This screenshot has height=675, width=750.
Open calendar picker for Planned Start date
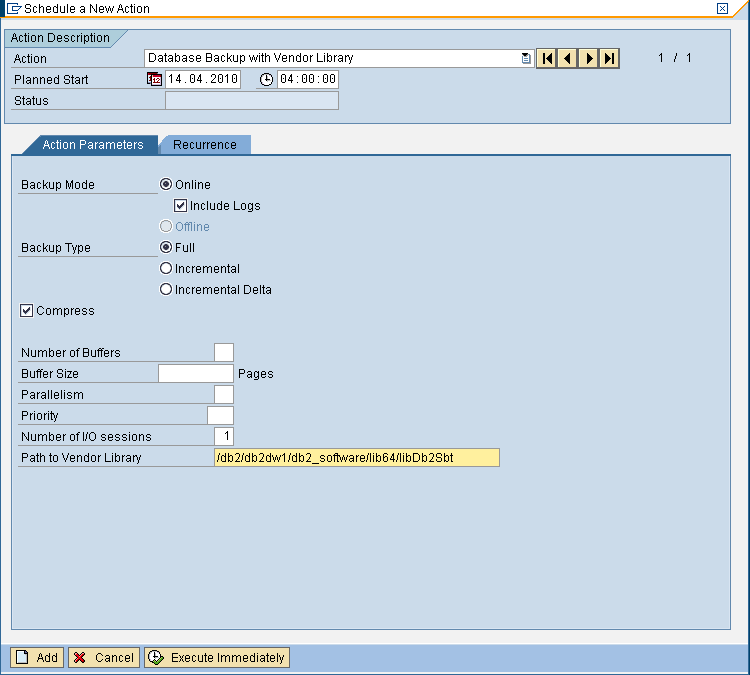[155, 80]
